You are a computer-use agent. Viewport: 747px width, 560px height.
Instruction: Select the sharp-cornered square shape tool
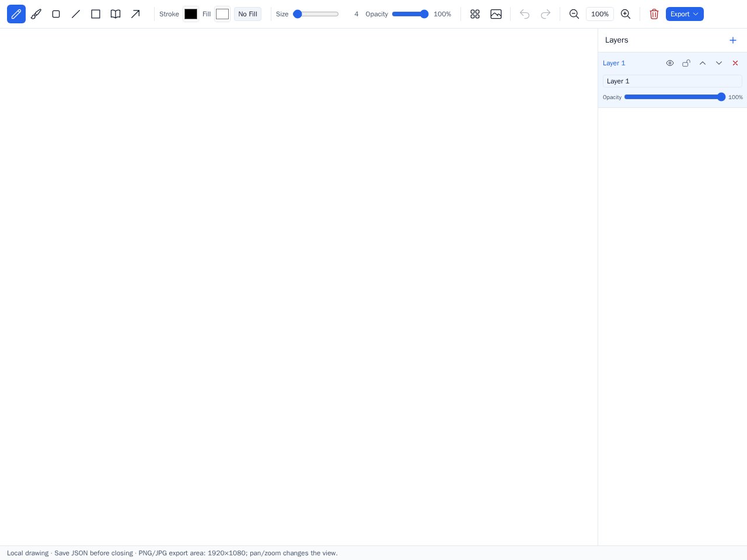point(96,14)
